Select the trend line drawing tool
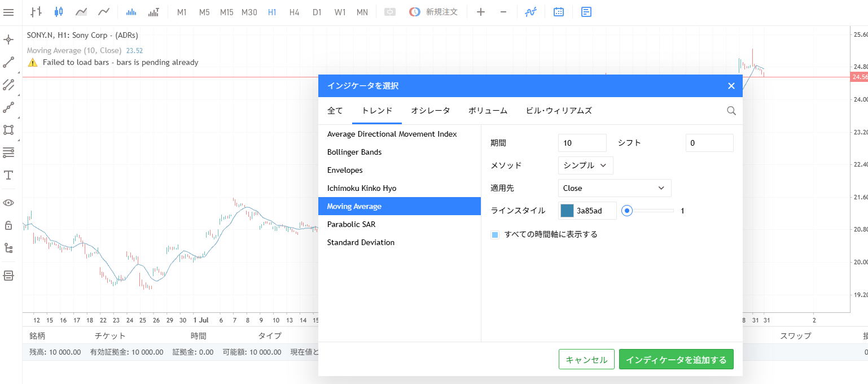868x384 pixels. (x=8, y=62)
